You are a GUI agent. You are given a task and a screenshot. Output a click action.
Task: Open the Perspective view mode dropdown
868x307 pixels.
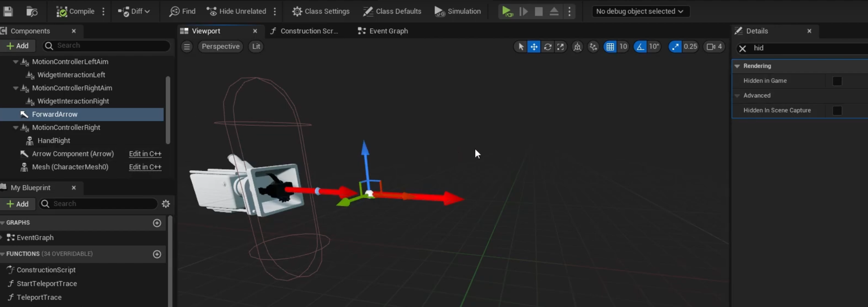[x=221, y=46]
